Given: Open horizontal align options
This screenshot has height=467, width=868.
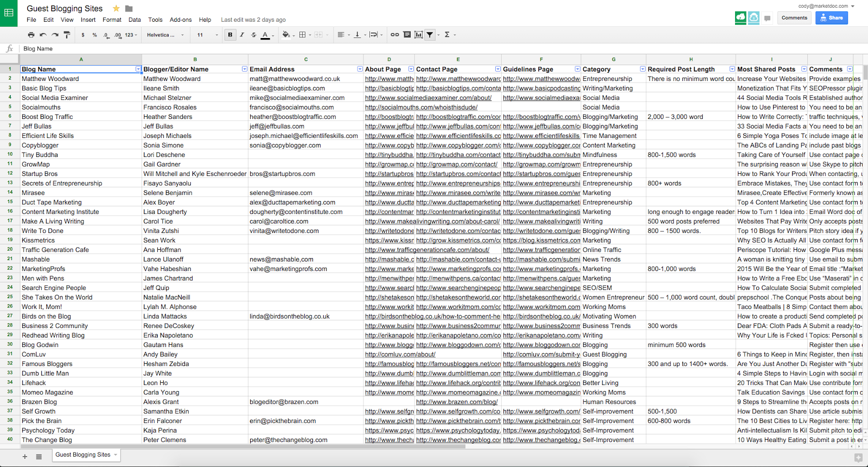Looking at the screenshot, I should click(x=343, y=35).
